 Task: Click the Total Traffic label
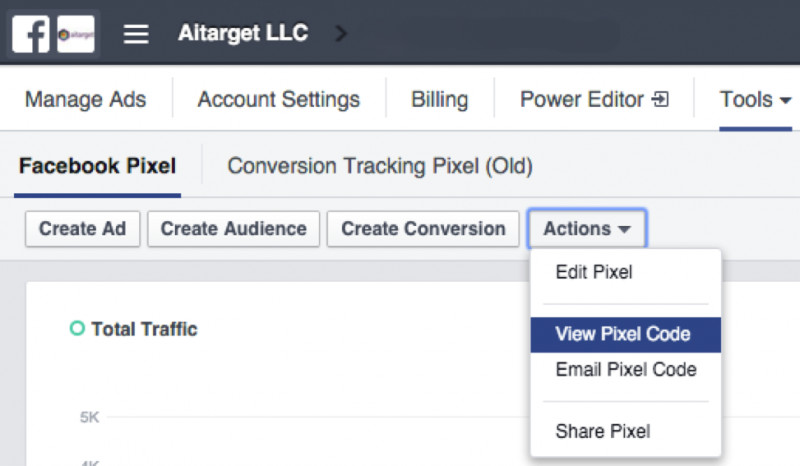[144, 329]
